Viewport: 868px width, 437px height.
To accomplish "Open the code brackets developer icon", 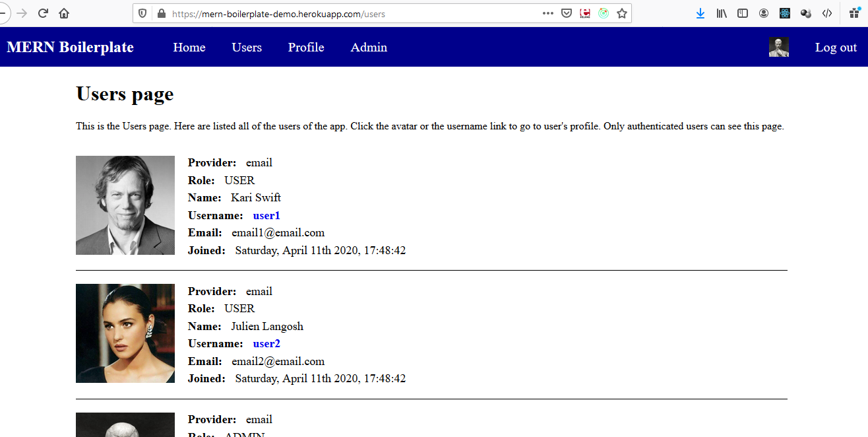I will pos(827,13).
